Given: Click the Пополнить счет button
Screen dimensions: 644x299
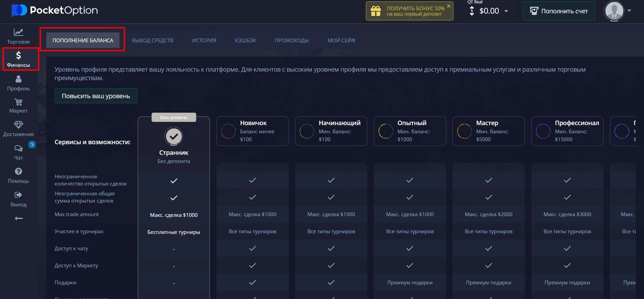Looking at the screenshot, I should tap(559, 11).
